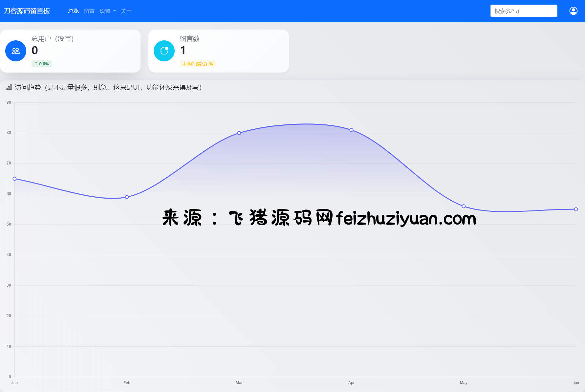Go to the 留言 navigation item
This screenshot has height=392, width=585.
pos(89,11)
